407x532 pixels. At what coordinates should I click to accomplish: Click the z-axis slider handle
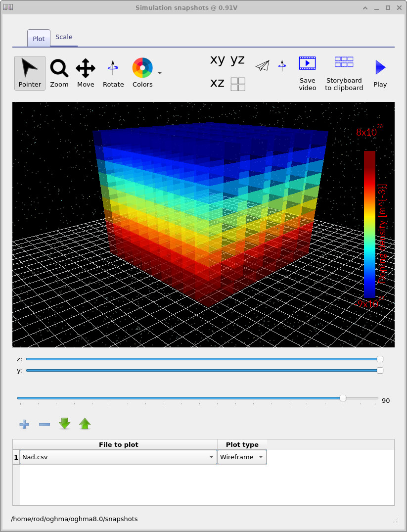[x=379, y=359]
